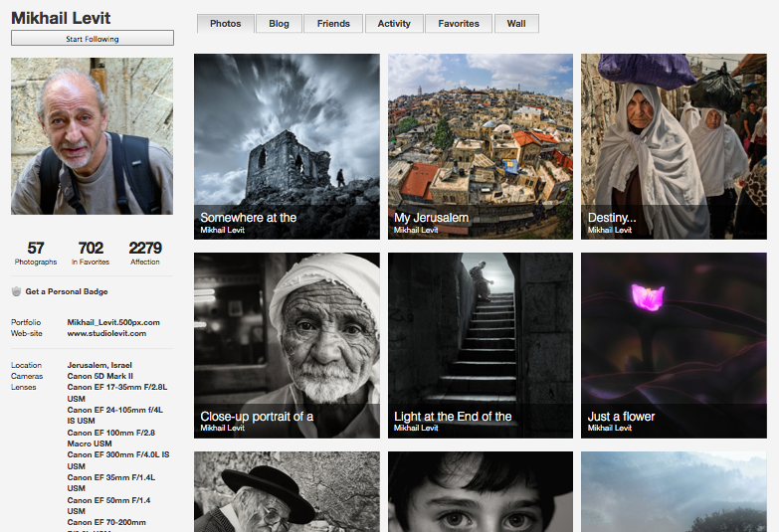Click the Personal Badge shield icon
This screenshot has height=532, width=779.
(16, 291)
